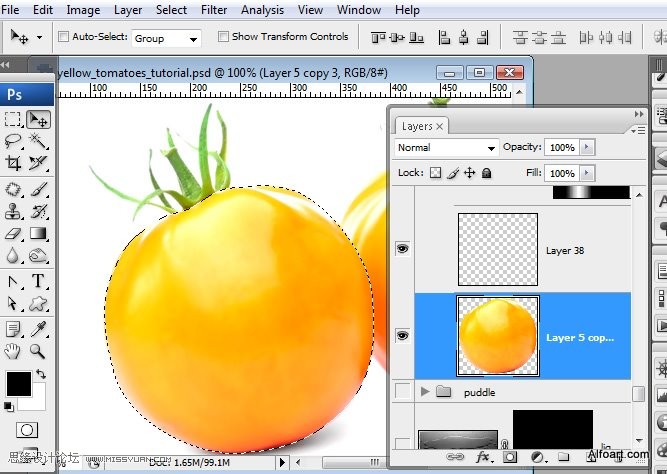Toggle lock image pixels

(x=453, y=173)
